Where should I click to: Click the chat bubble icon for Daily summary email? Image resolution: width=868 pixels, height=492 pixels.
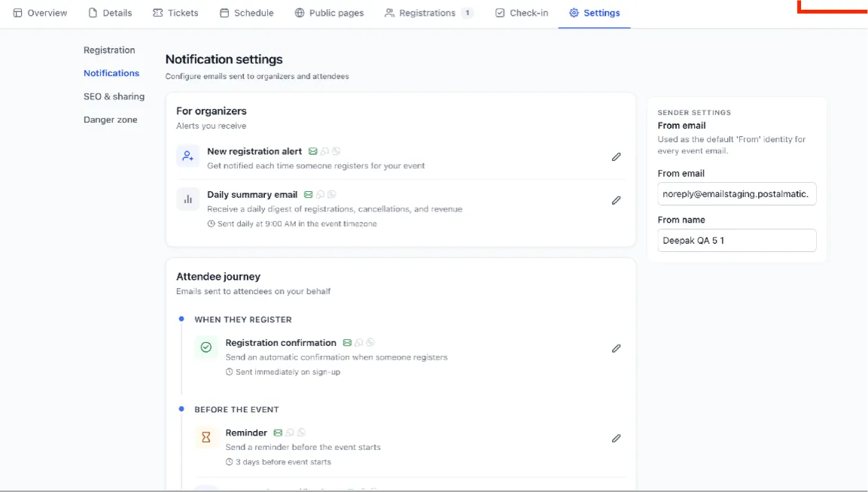tap(321, 195)
